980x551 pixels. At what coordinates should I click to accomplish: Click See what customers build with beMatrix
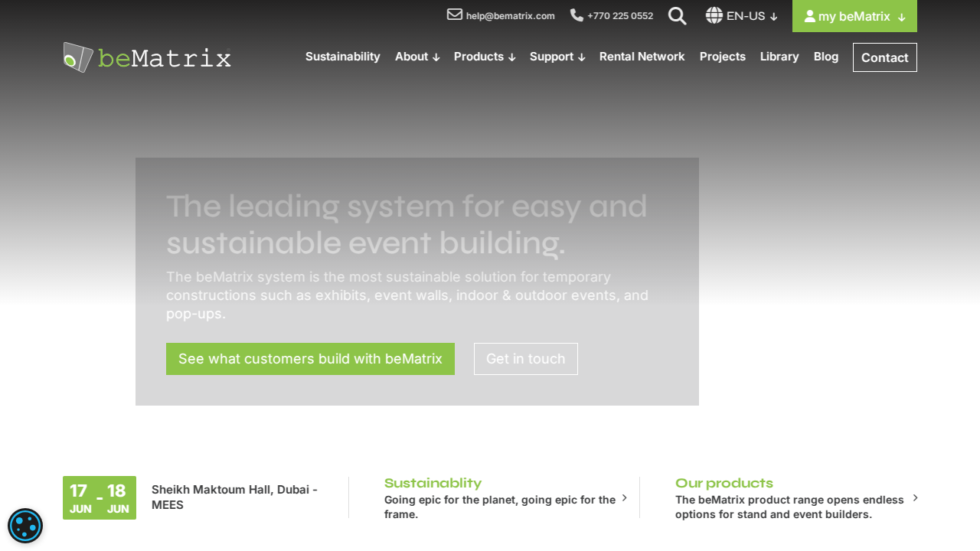[x=310, y=359]
